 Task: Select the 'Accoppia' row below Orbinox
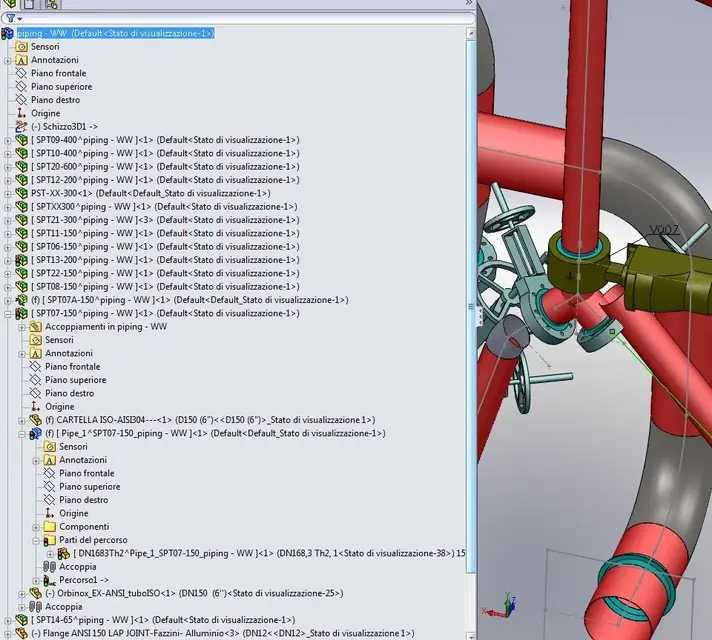coord(64,607)
